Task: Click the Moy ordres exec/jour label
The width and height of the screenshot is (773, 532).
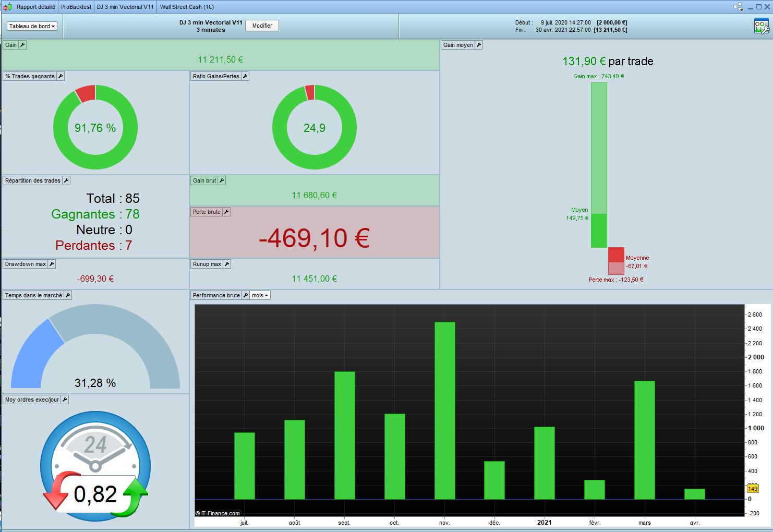Action: click(x=32, y=400)
